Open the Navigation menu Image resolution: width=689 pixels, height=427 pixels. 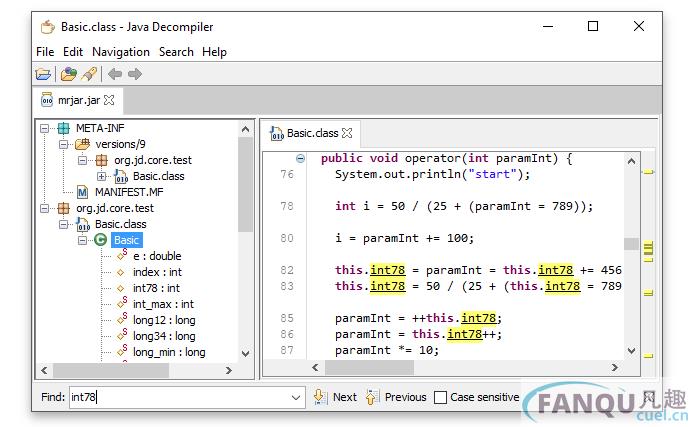click(x=121, y=52)
